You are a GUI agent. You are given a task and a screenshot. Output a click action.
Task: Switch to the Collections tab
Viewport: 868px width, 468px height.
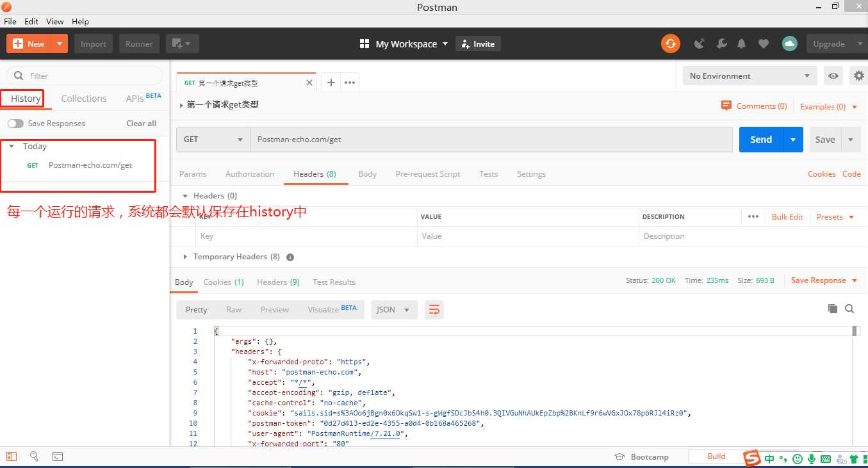coord(84,99)
